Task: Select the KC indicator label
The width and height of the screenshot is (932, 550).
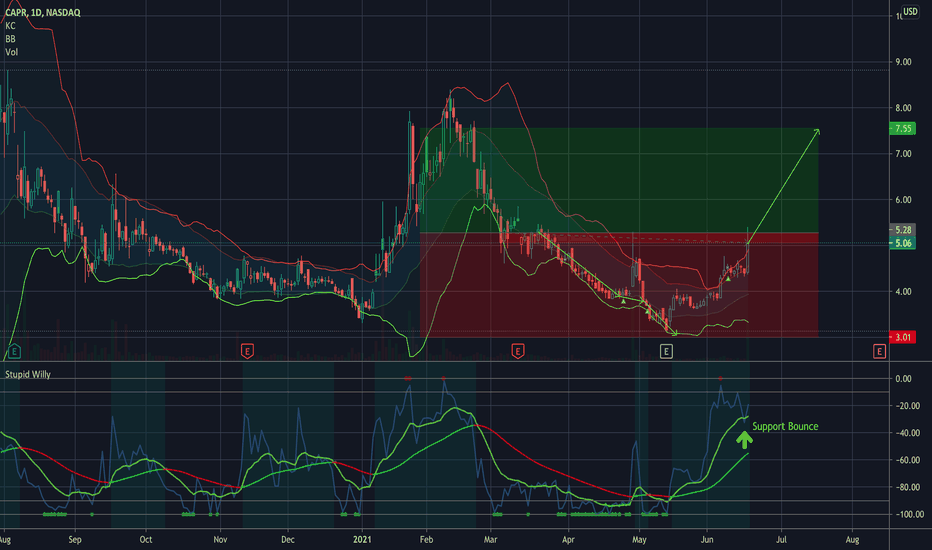Action: pos(10,26)
